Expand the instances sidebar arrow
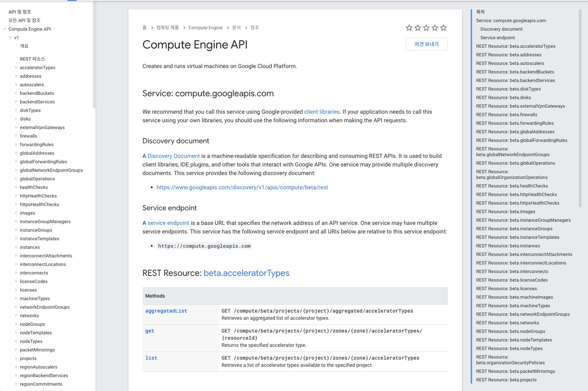This screenshot has height=391, width=588. 16,247
